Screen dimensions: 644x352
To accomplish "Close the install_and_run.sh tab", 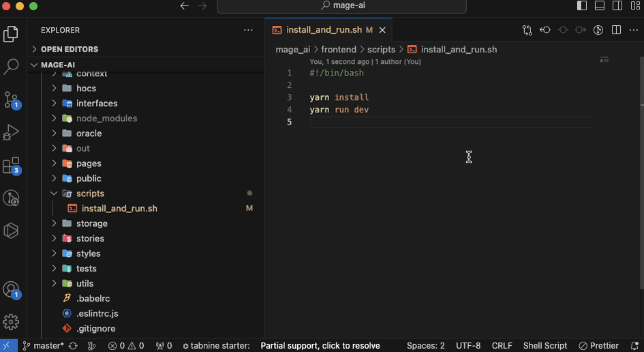I will (x=382, y=30).
